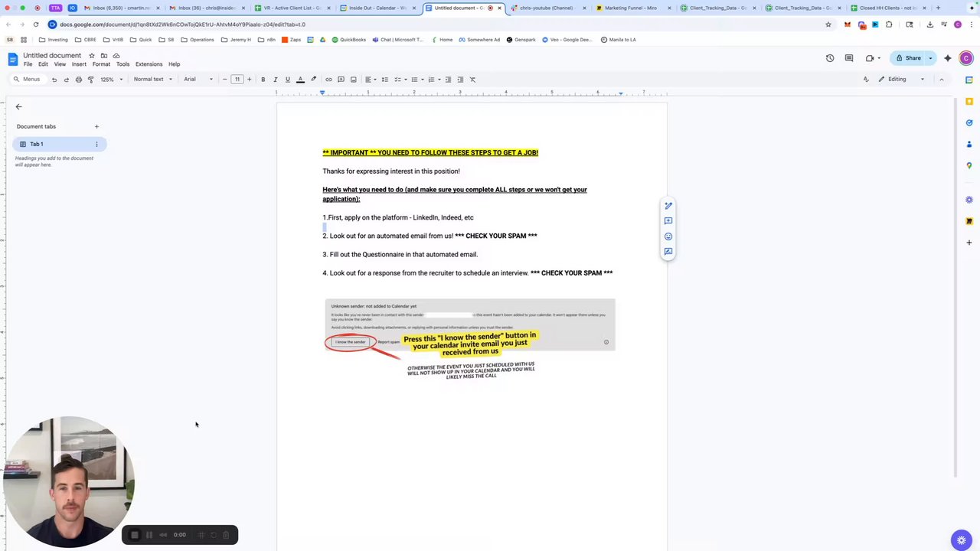Click the browser address bar URL
The width and height of the screenshot is (980, 551).
(182, 24)
